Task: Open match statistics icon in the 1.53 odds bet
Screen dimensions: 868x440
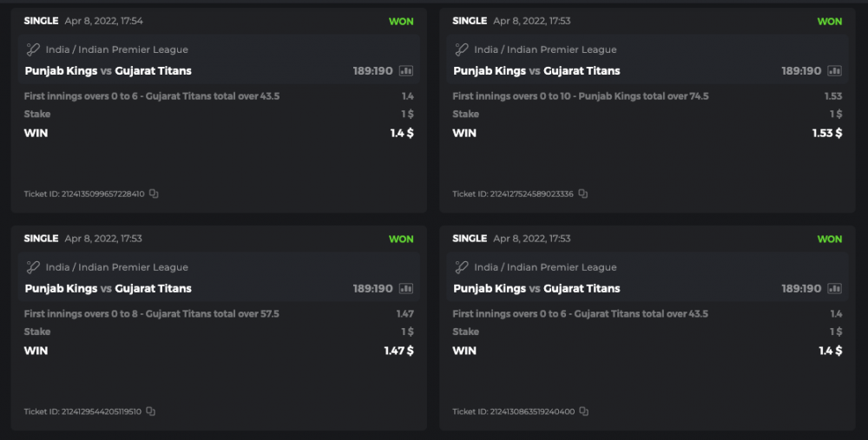Action: (x=835, y=71)
